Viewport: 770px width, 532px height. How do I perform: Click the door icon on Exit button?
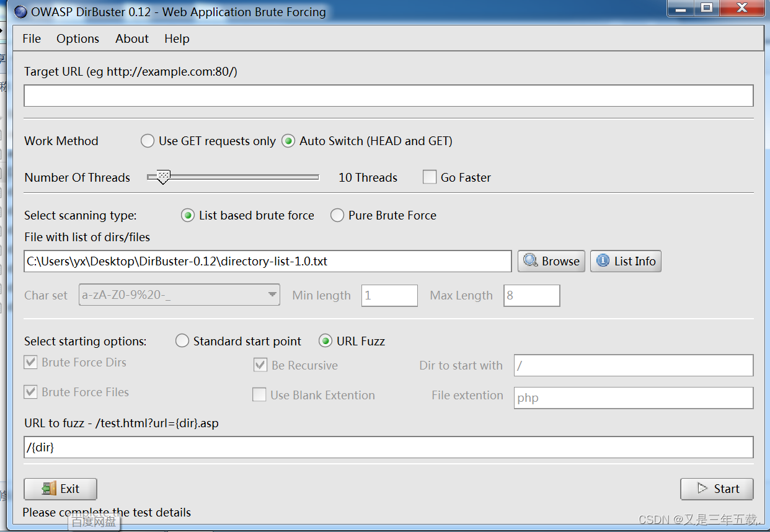(49, 489)
